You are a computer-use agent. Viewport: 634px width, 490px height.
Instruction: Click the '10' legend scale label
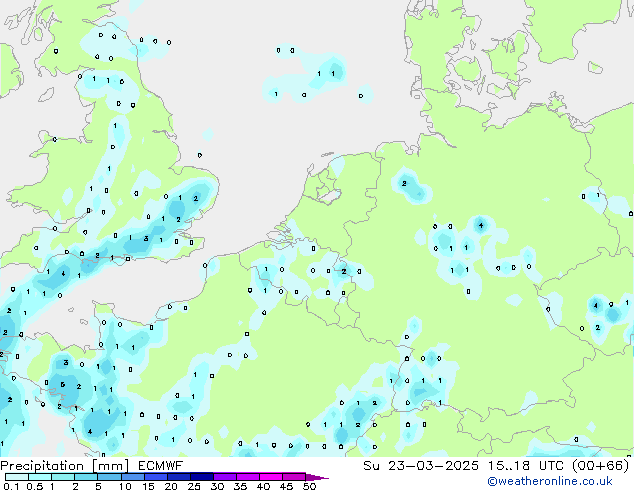click(x=125, y=486)
